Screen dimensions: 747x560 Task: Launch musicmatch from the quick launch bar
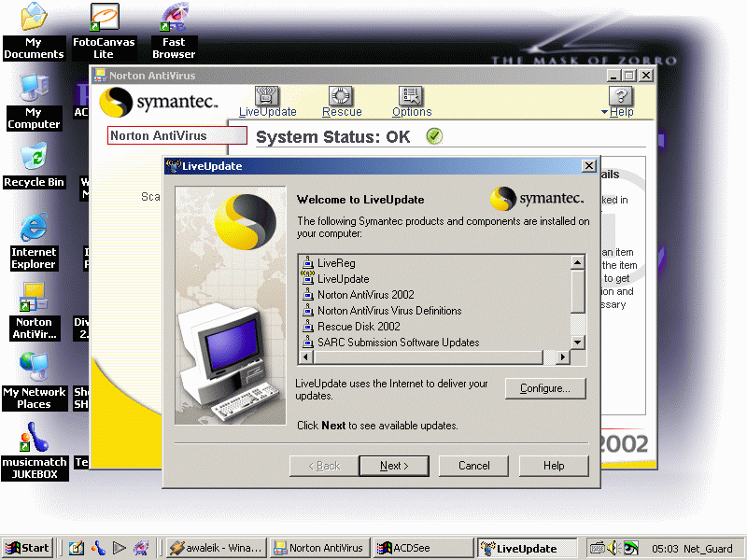[98, 548]
